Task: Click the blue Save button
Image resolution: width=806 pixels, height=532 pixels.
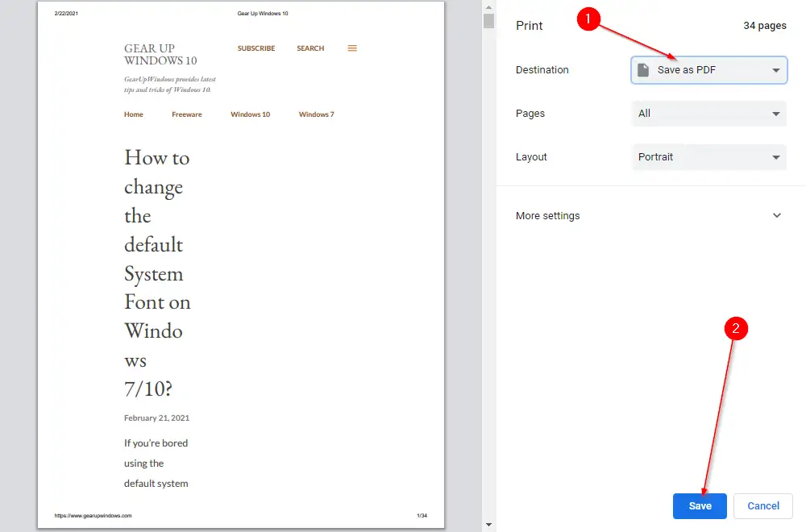Action: (700, 505)
